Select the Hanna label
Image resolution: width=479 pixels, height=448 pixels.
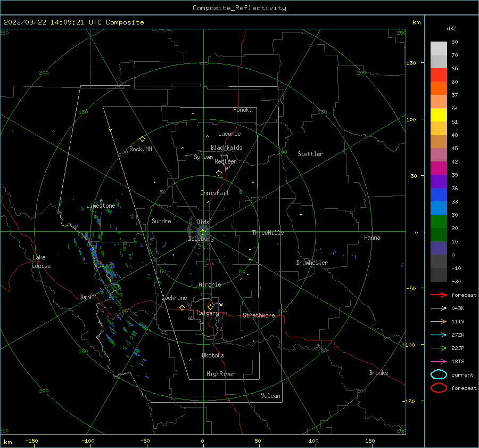pyautogui.click(x=372, y=238)
